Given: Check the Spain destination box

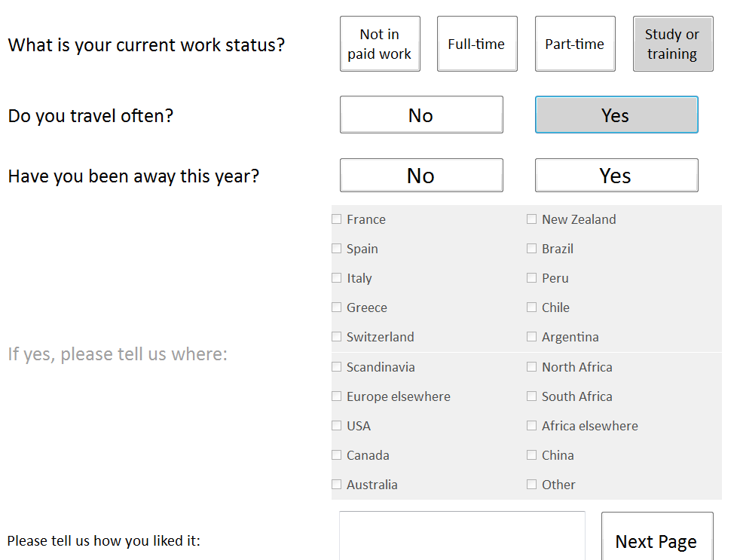Looking at the screenshot, I should point(337,249).
